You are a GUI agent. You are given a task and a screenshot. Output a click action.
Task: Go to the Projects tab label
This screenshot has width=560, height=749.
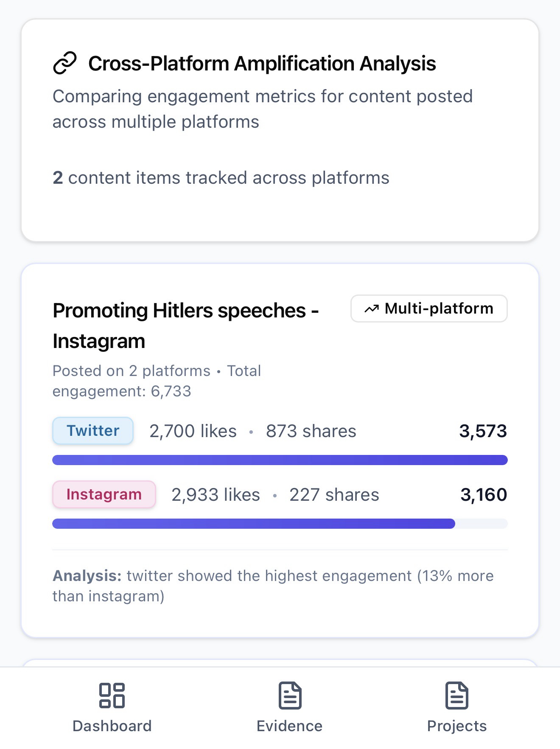tap(456, 726)
